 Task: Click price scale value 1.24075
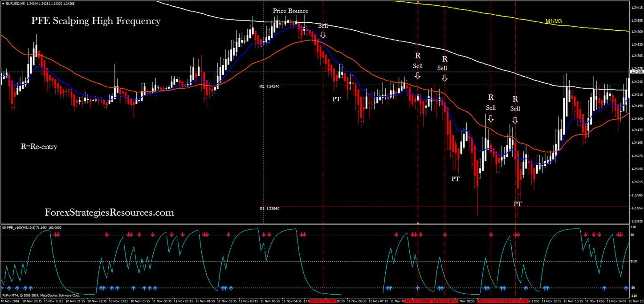coord(637,156)
